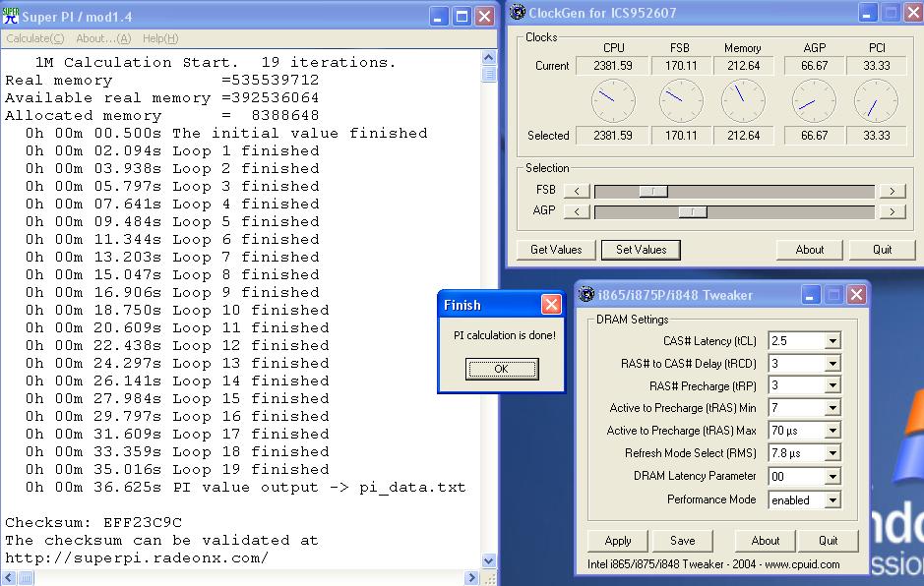Open the Refresh Mode Select dropdown
Image resolution: width=924 pixels, height=586 pixels.
tap(832, 453)
